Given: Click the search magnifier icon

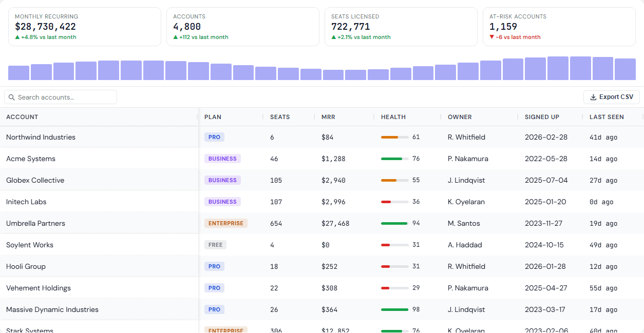Looking at the screenshot, I should click(x=11, y=97).
